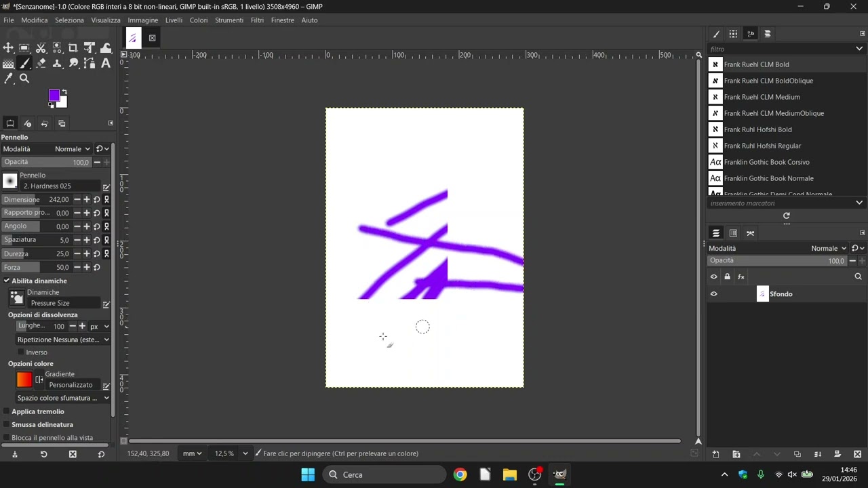This screenshot has width=868, height=488.
Task: Select the Eraser tool
Action: 41,64
